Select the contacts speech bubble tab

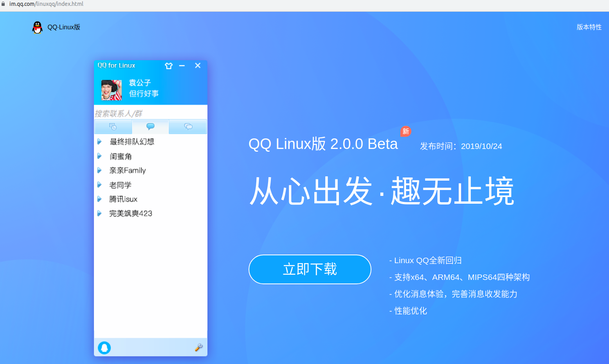[150, 127]
